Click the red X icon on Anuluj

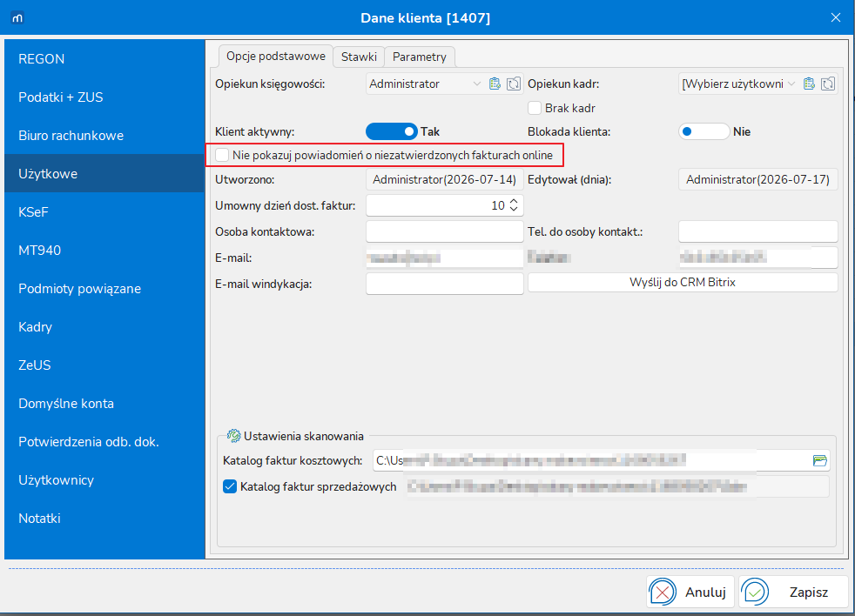(x=663, y=592)
